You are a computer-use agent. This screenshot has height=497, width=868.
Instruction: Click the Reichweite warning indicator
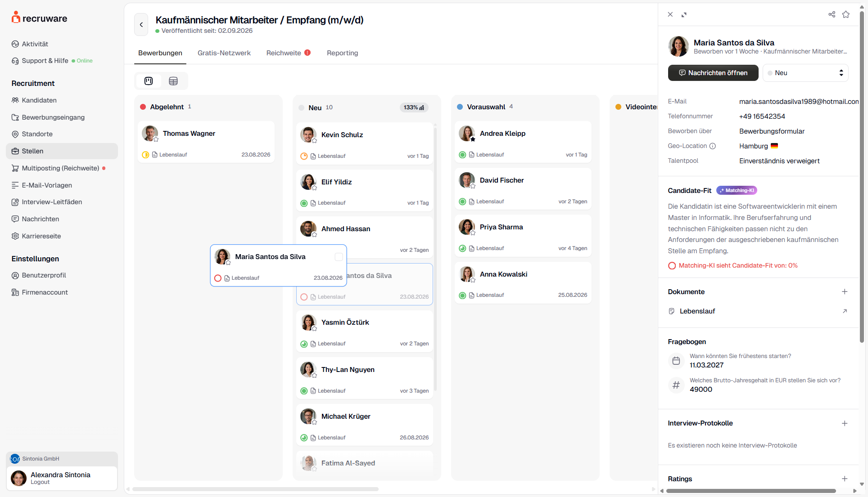point(307,53)
